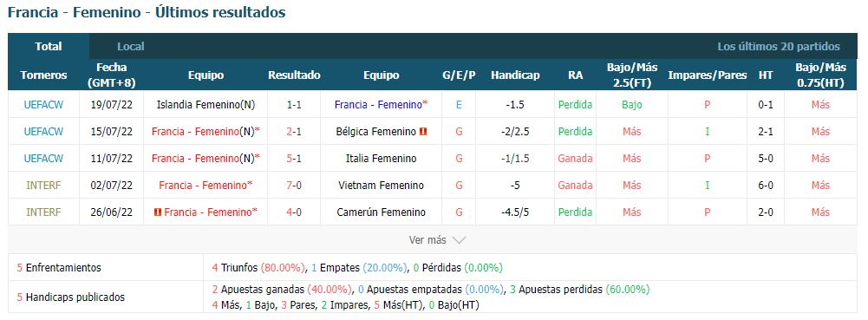Open the Los últimos 20 partidos selector
The height and width of the screenshot is (320, 868).
coord(779,47)
